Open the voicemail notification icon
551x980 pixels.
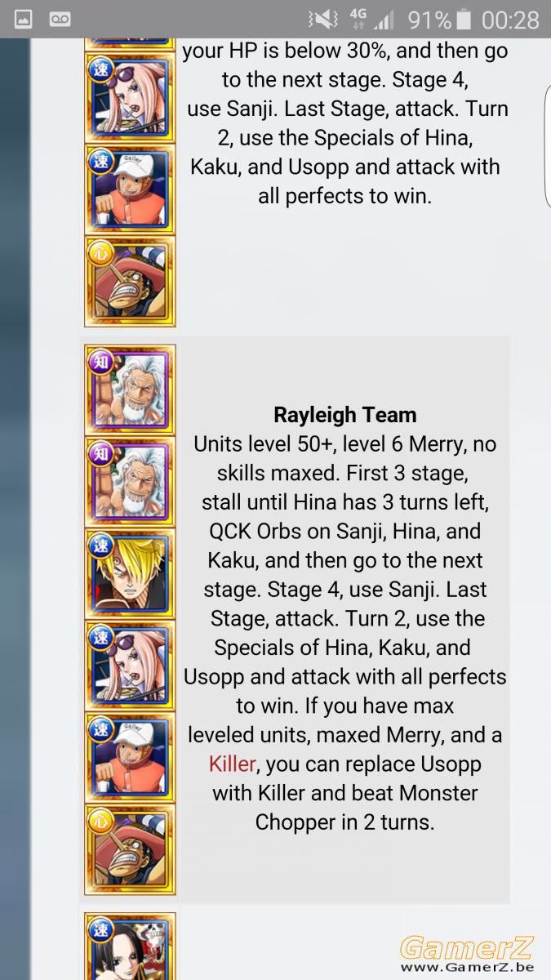(60, 19)
